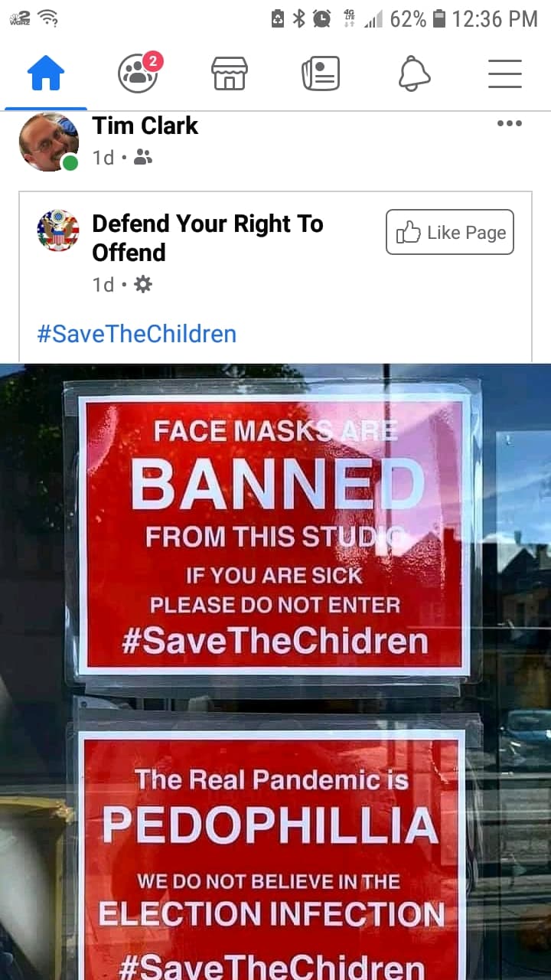Tap the battery indicator icon

pyautogui.click(x=439, y=18)
